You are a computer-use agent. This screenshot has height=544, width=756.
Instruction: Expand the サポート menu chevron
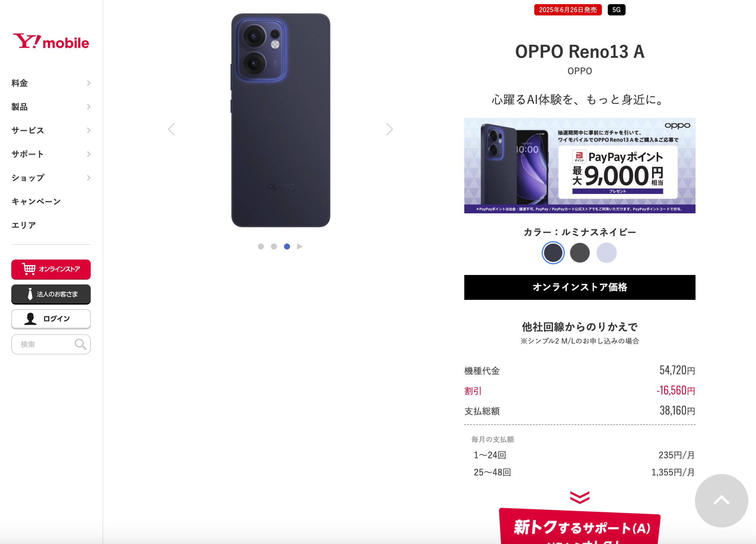pos(89,154)
